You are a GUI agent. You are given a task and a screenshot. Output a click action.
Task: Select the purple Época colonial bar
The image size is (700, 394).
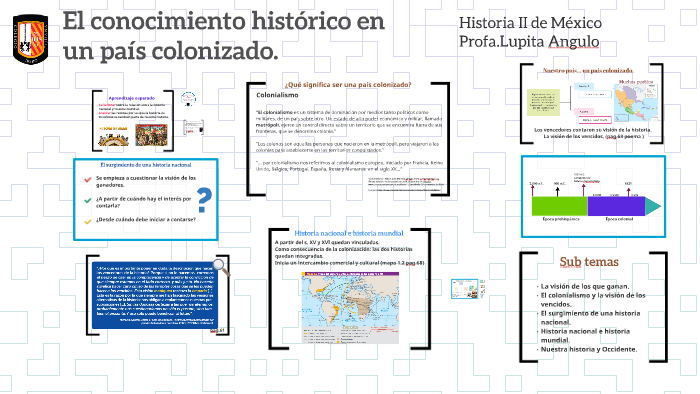pyautogui.click(x=616, y=206)
